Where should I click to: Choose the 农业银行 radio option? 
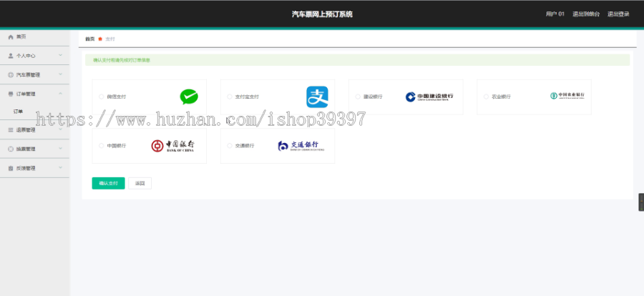click(486, 97)
